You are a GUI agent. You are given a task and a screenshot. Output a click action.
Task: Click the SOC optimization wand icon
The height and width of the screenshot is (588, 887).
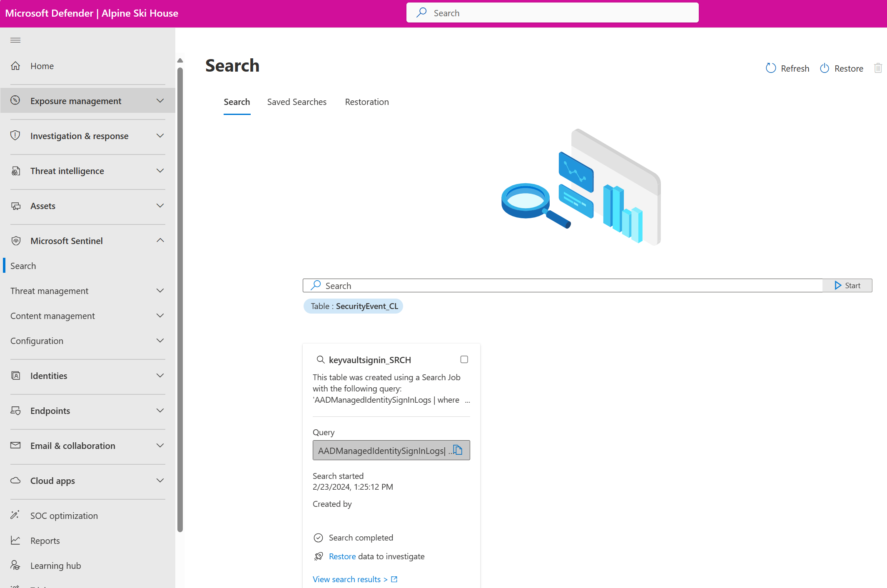15,516
